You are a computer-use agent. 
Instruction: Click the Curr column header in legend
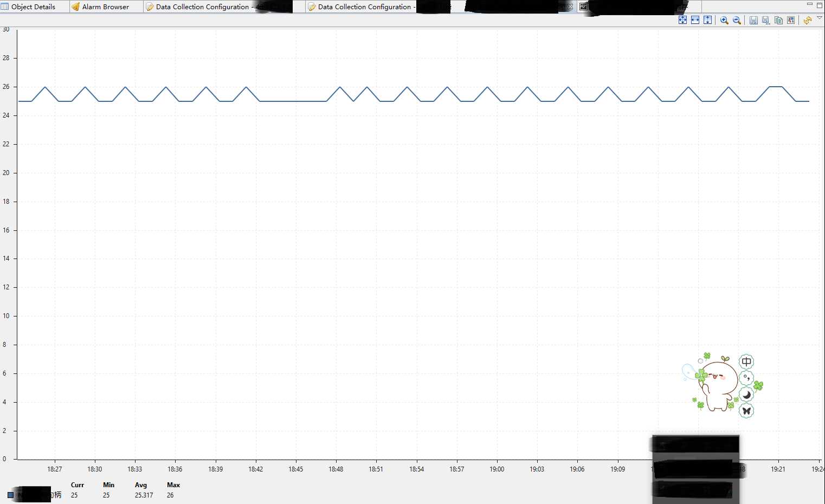point(78,485)
